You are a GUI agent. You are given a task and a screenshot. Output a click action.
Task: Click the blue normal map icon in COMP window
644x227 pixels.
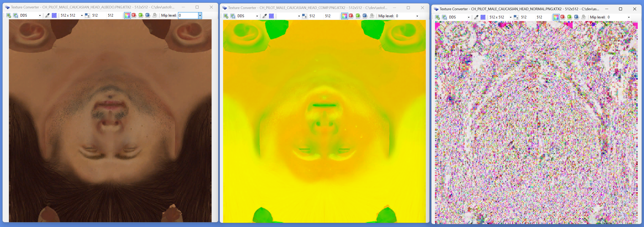click(271, 16)
